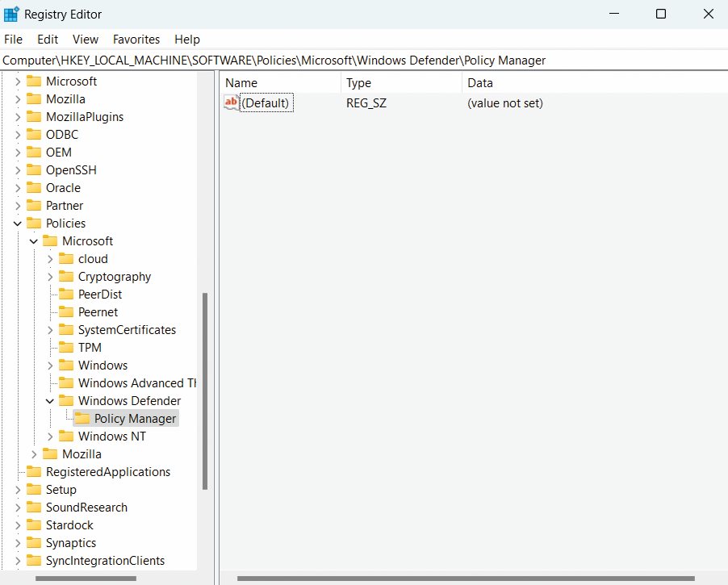This screenshot has width=728, height=585.
Task: Select the Peernet key label
Action: coord(98,312)
